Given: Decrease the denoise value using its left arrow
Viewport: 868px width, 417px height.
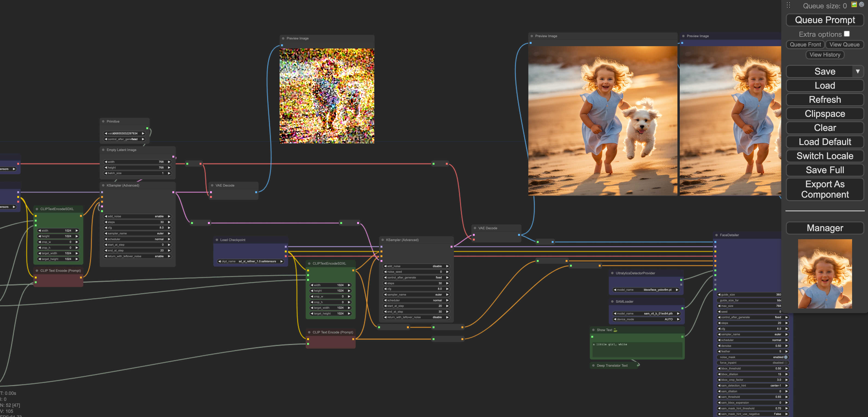Looking at the screenshot, I should pyautogui.click(x=719, y=345).
